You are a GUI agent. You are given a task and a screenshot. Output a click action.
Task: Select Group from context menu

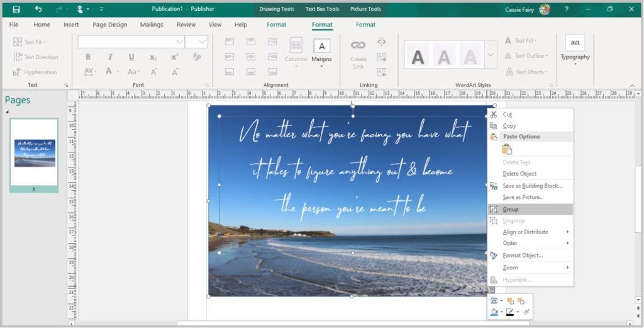tap(511, 209)
